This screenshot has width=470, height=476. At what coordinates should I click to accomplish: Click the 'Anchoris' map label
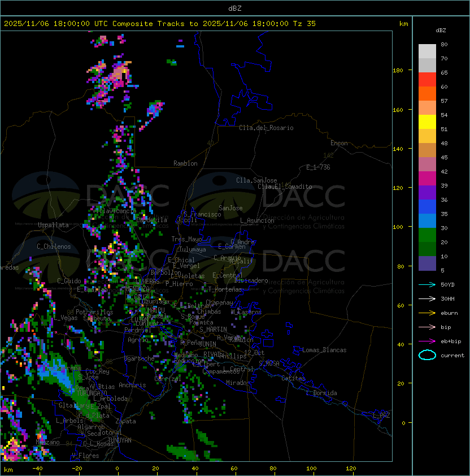[132, 385]
